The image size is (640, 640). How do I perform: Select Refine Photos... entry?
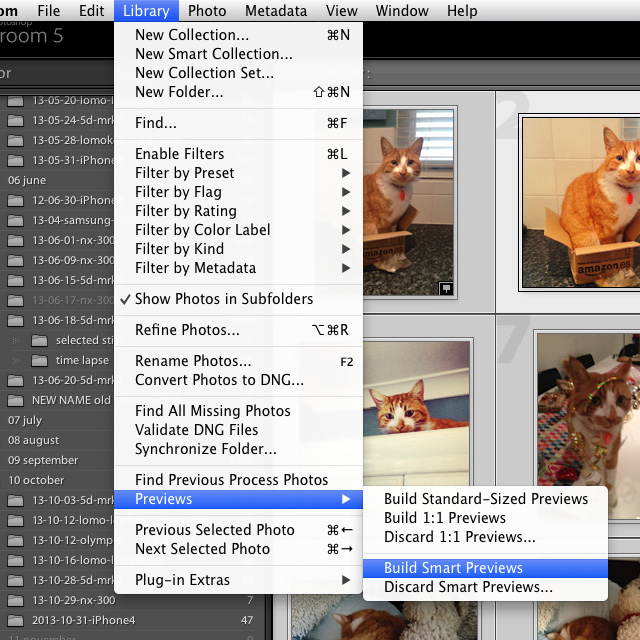point(238,330)
